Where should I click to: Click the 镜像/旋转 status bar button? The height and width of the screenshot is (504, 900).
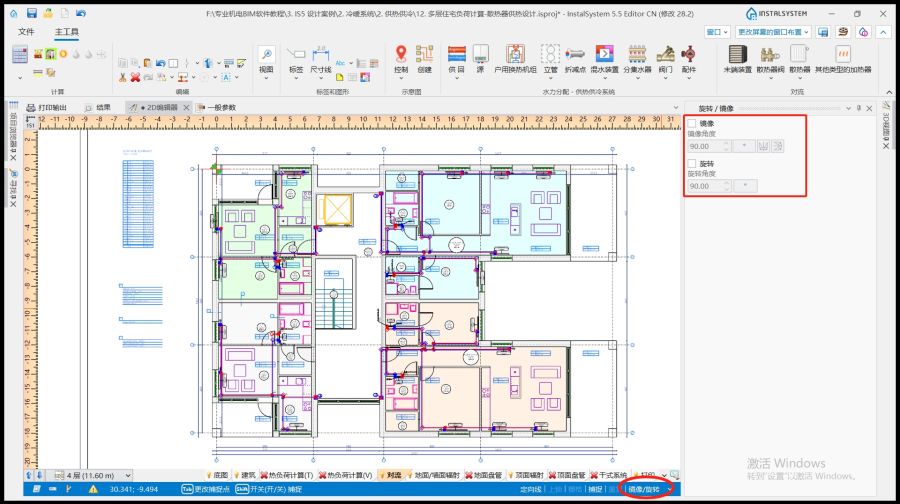coord(644,489)
